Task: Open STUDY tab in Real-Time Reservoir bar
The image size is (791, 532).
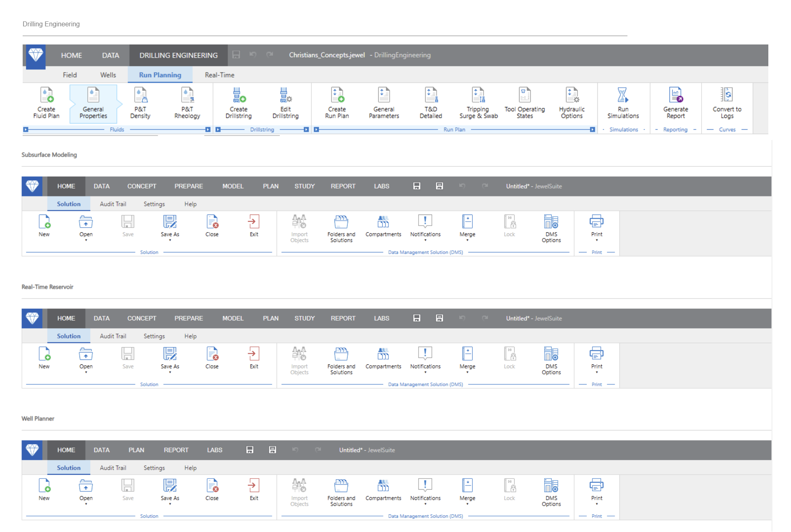Action: tap(304, 318)
